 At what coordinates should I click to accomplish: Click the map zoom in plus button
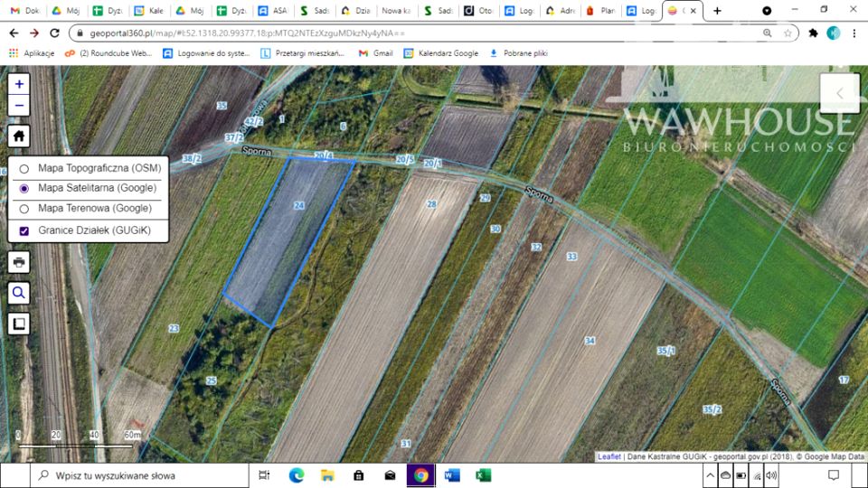(x=19, y=83)
